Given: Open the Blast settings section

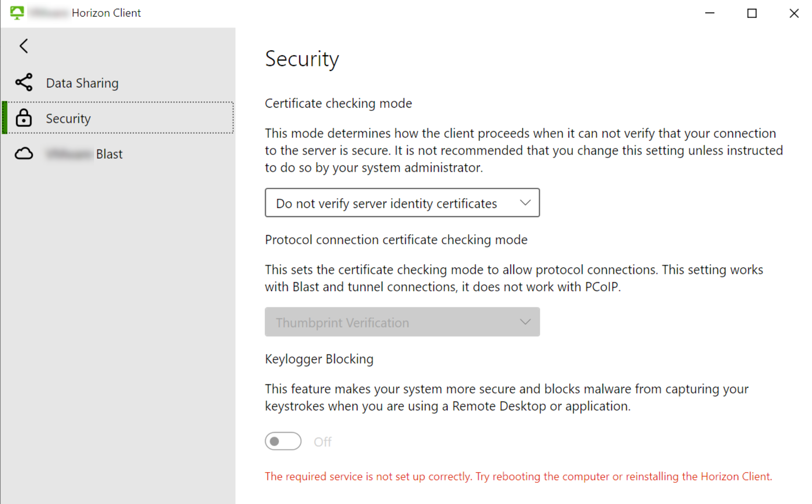Looking at the screenshot, I should click(118, 154).
